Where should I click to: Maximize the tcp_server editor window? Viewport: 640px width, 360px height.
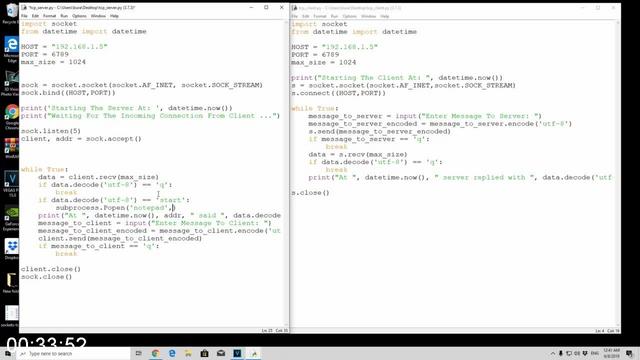click(x=266, y=7)
